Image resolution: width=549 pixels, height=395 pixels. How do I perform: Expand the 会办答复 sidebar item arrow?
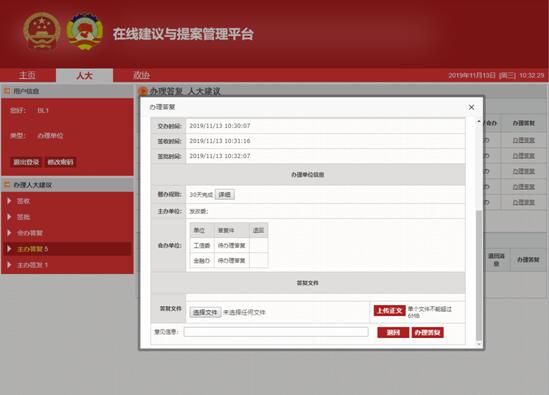tap(9, 233)
